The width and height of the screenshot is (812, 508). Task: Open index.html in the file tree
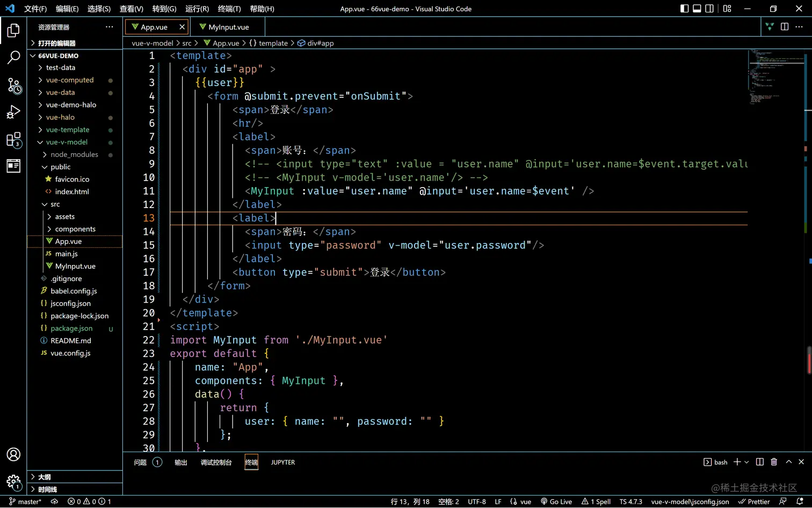(x=75, y=191)
